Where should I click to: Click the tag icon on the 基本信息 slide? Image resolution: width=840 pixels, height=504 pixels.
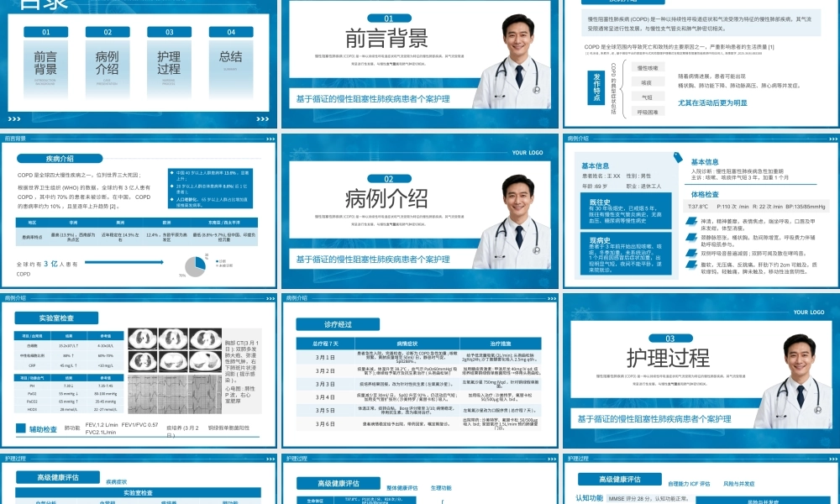click(678, 157)
